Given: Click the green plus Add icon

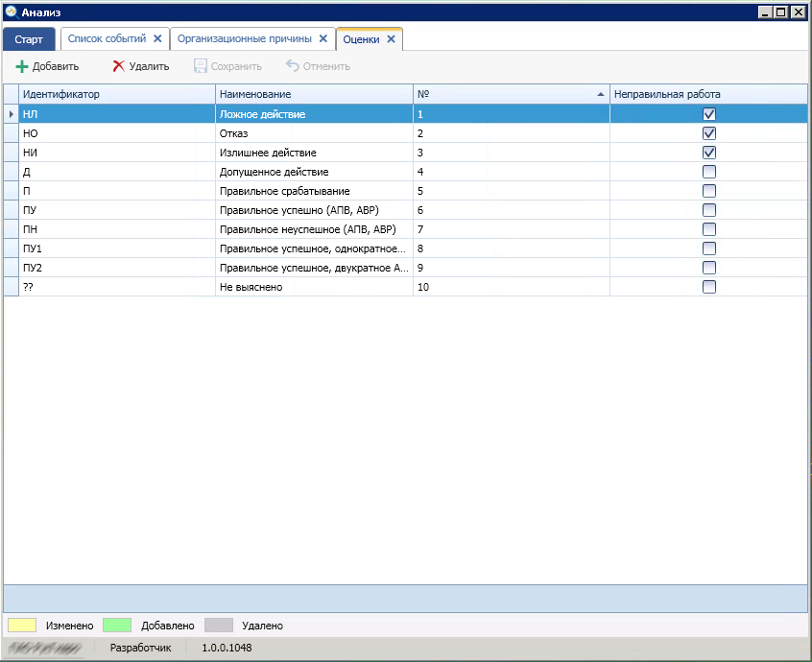Looking at the screenshot, I should 22,66.
